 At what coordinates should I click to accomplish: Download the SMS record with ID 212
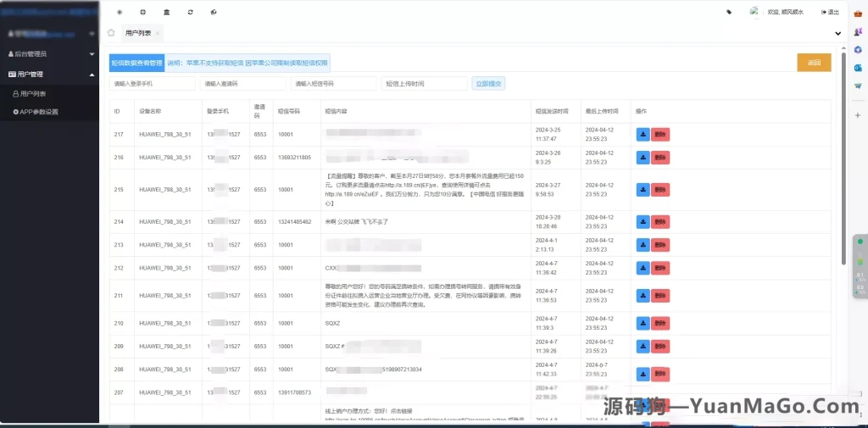(x=643, y=268)
